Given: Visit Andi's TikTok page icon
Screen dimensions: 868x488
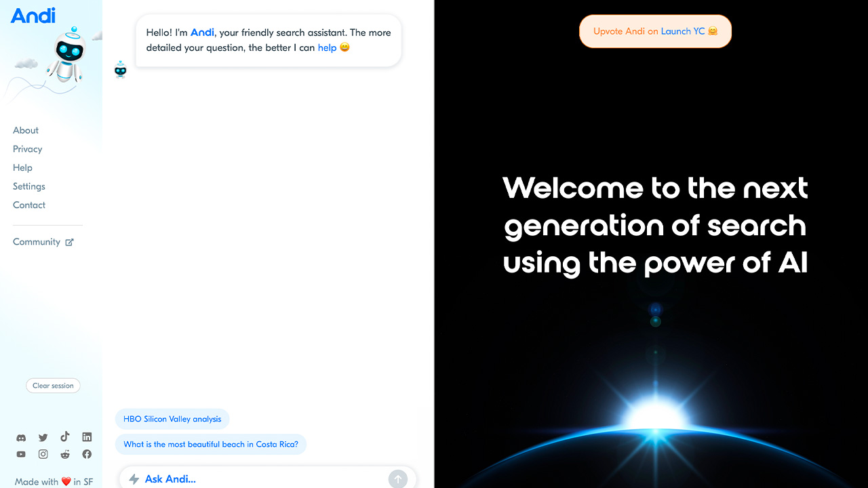Looking at the screenshot, I should pyautogui.click(x=65, y=437).
